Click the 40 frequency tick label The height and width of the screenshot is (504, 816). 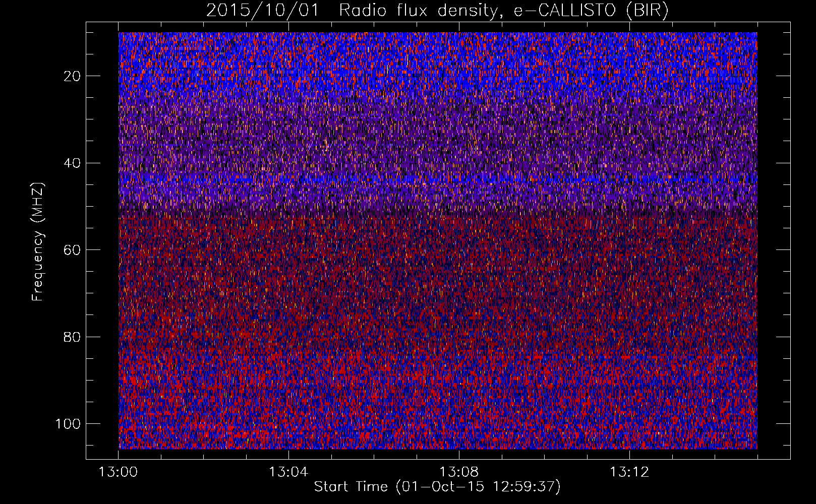pos(73,163)
